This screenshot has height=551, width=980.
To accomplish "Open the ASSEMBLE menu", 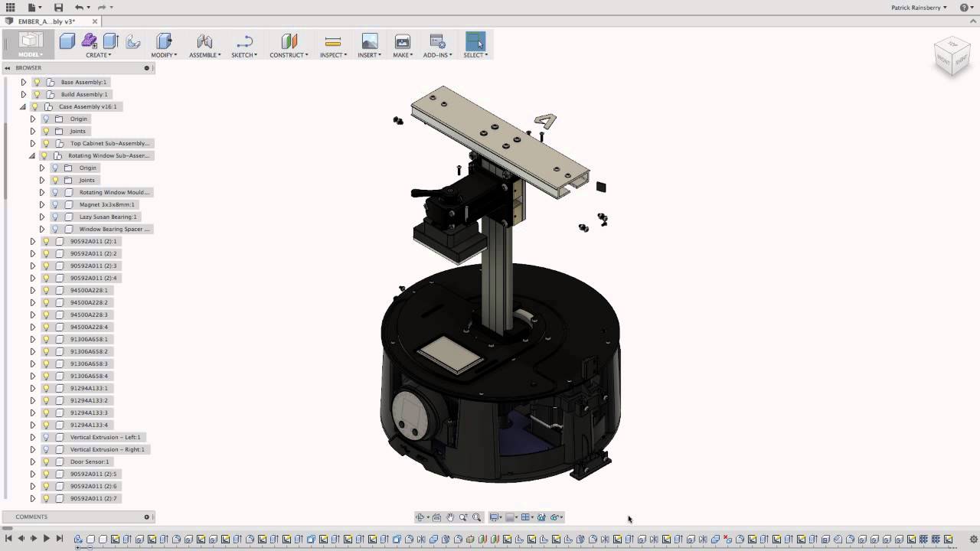I will 204,55.
